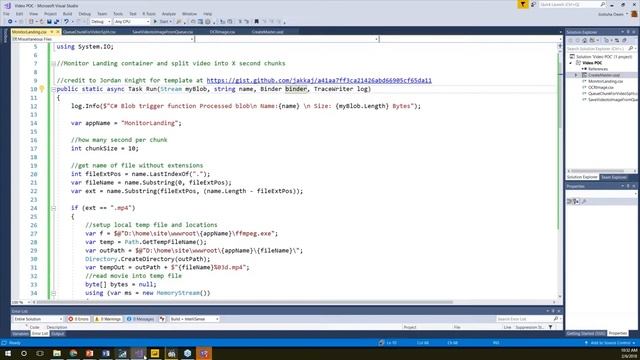The image size is (640, 360).
Task: Open the Miscellaneous Files scope dropdown
Action: pyautogui.click(x=103, y=39)
